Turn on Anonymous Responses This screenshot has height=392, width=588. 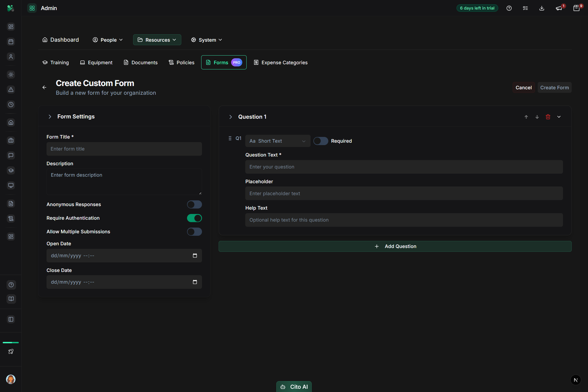click(x=194, y=204)
